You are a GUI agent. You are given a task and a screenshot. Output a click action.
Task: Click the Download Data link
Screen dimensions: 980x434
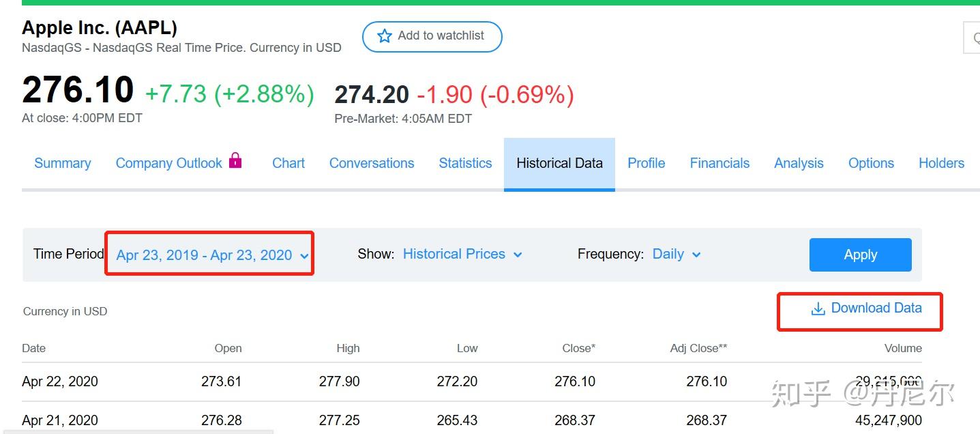coord(876,308)
